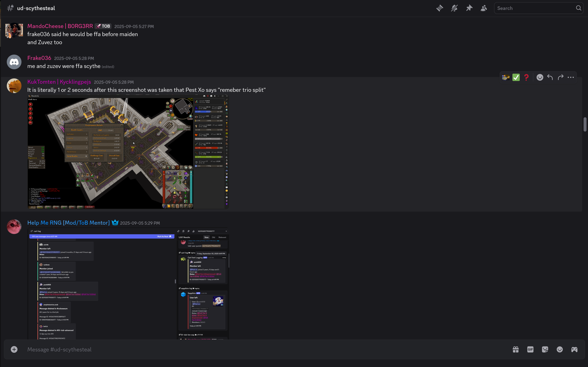
Task: Click timestamp 2025-09-05 5:29 PM
Action: pyautogui.click(x=140, y=223)
